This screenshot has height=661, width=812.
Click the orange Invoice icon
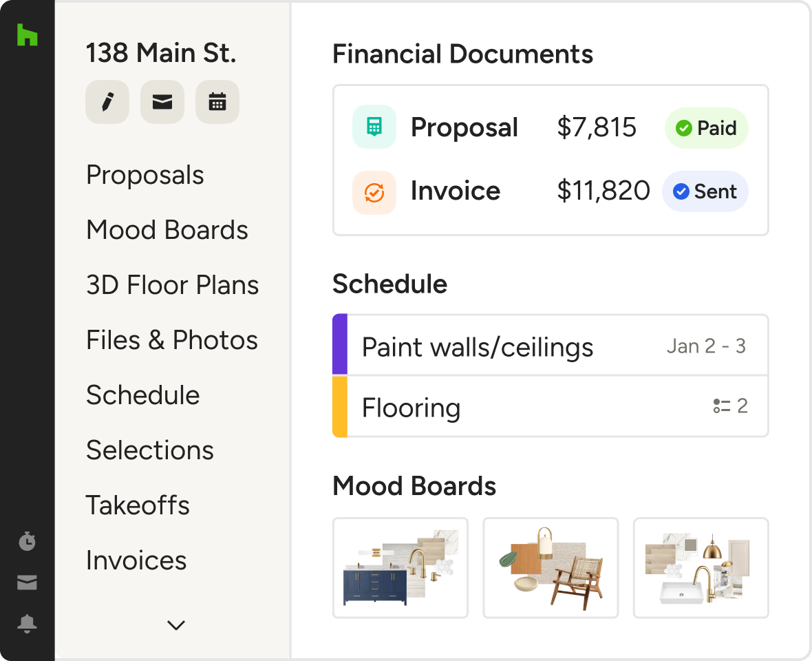(x=374, y=192)
